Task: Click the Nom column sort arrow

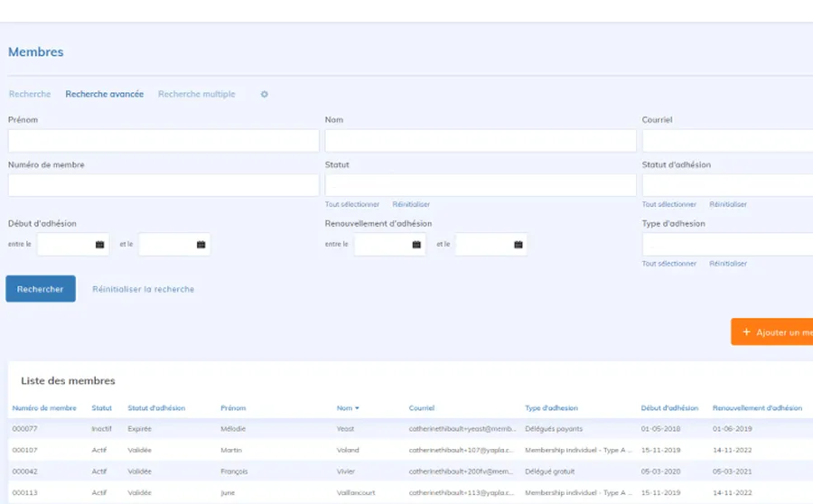Action: pyautogui.click(x=357, y=408)
